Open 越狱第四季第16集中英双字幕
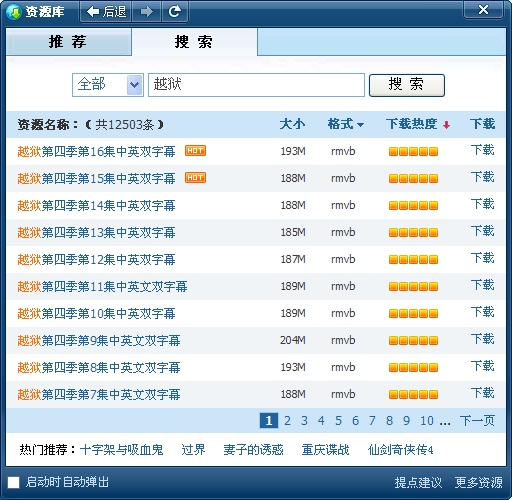This screenshot has height=500, width=512. (x=96, y=152)
